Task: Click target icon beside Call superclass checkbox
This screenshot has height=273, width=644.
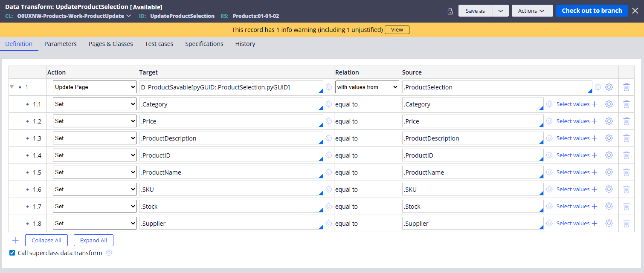Action: point(109,253)
